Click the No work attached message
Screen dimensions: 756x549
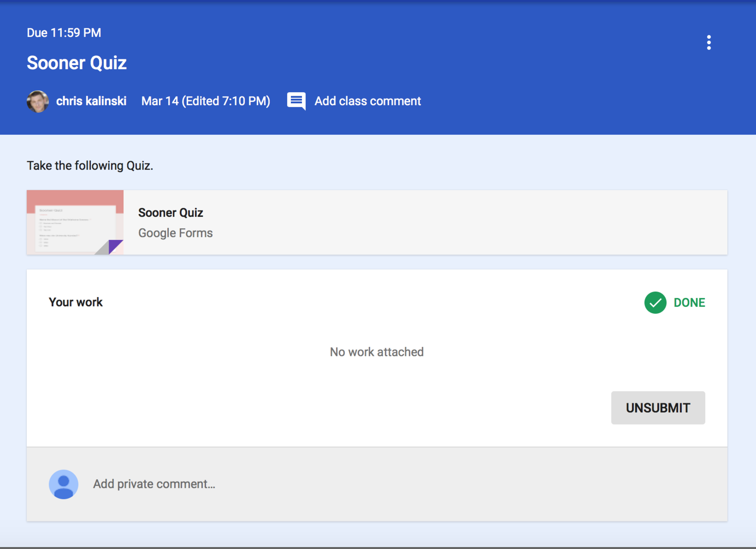pos(377,352)
